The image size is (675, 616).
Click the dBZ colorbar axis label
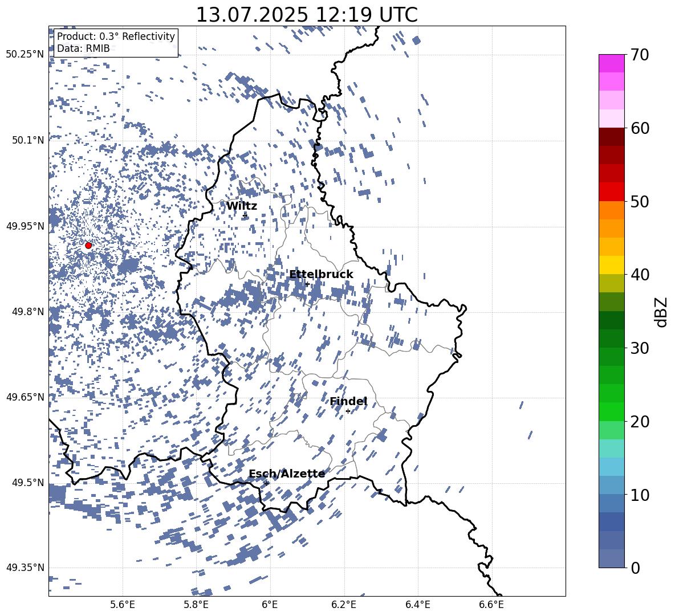point(662,312)
